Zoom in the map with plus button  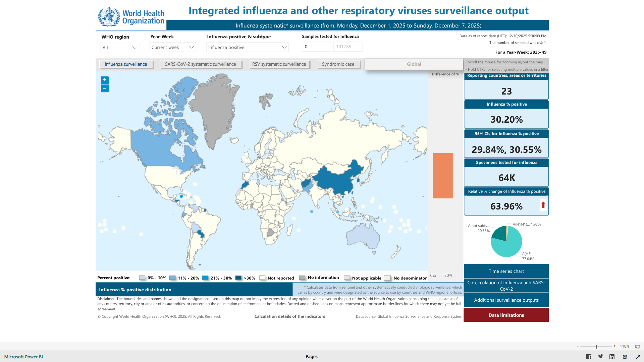click(x=105, y=80)
